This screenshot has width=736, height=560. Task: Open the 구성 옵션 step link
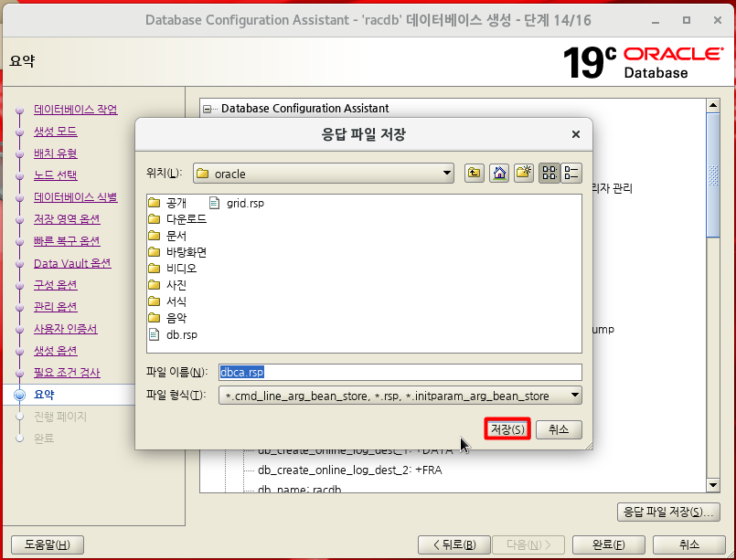click(x=56, y=285)
